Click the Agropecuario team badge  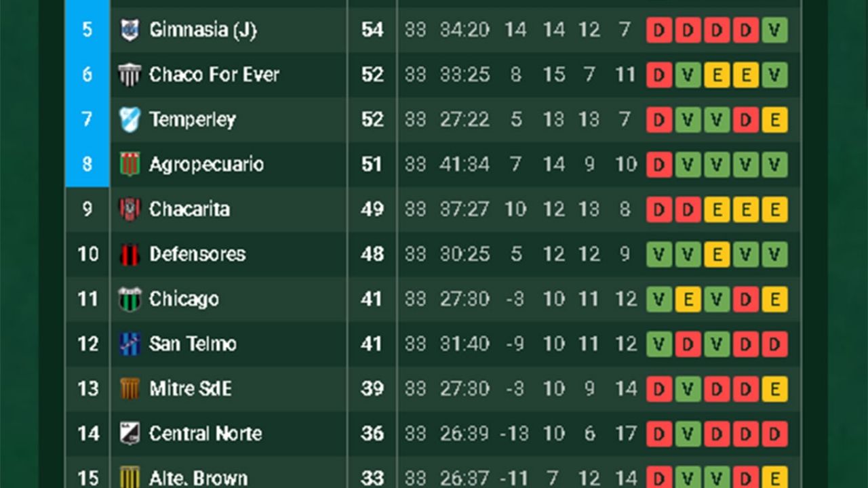coord(129,164)
